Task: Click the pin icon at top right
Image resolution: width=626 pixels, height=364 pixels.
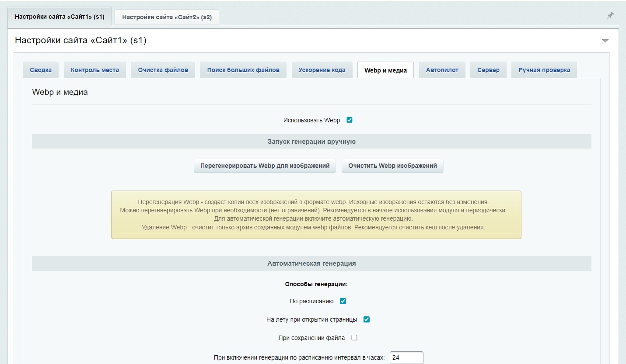Action: (610, 16)
